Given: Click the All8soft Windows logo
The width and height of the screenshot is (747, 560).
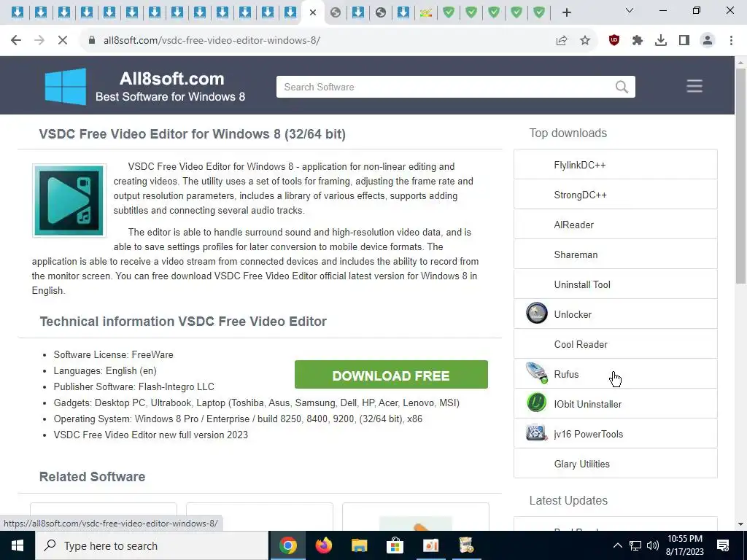Looking at the screenshot, I should pyautogui.click(x=65, y=86).
